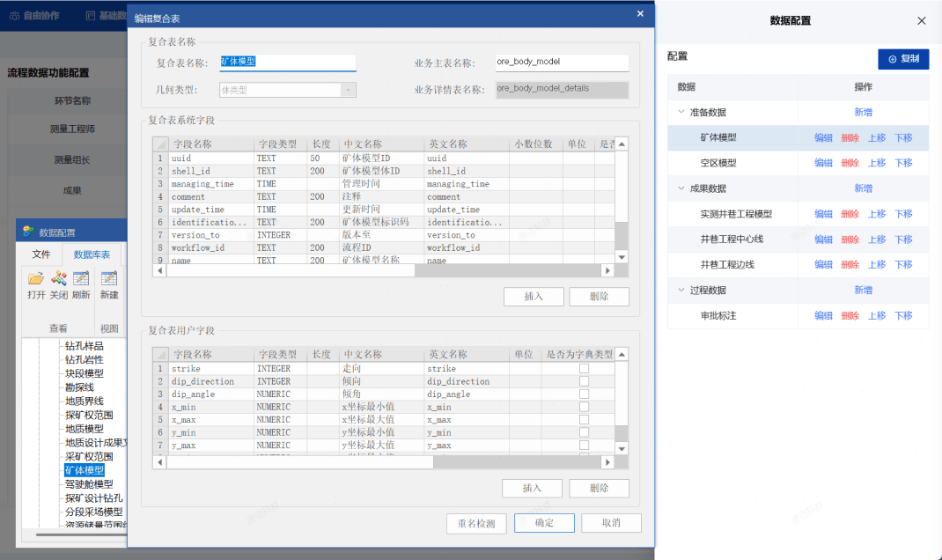Tick the dictionary-type checkbox for y_min
The image size is (942, 560).
point(584,432)
